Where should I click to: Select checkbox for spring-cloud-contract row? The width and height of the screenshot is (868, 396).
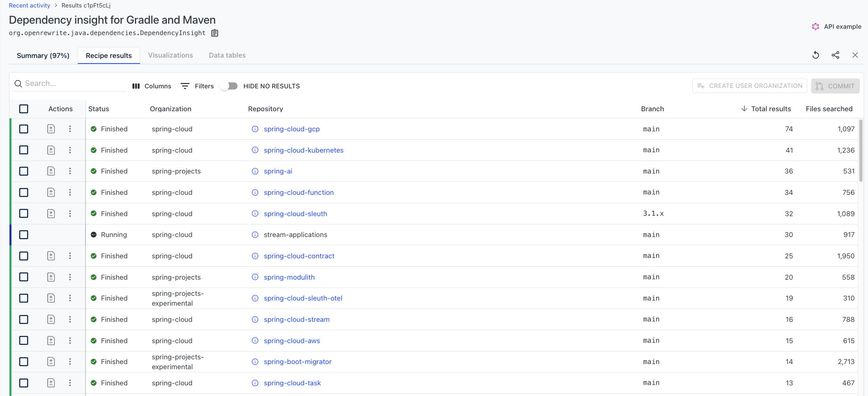click(x=24, y=256)
